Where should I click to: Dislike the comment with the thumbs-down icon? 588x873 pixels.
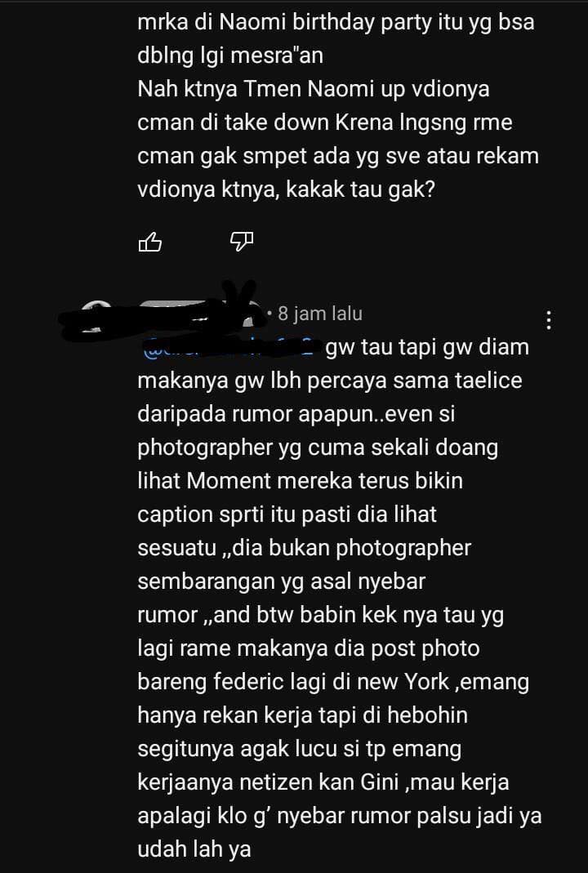click(x=242, y=242)
